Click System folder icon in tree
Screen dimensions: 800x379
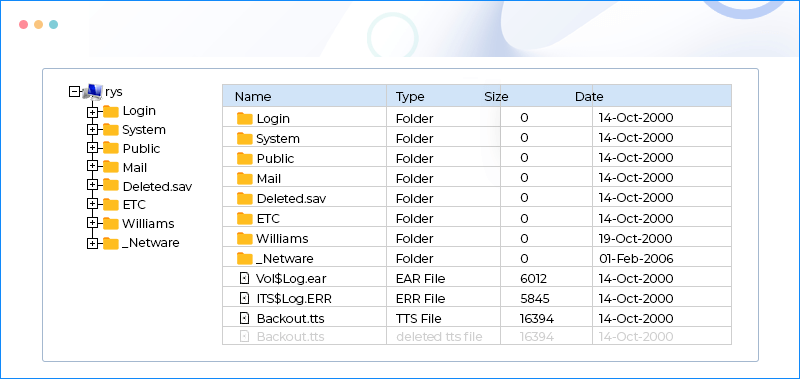tap(111, 130)
